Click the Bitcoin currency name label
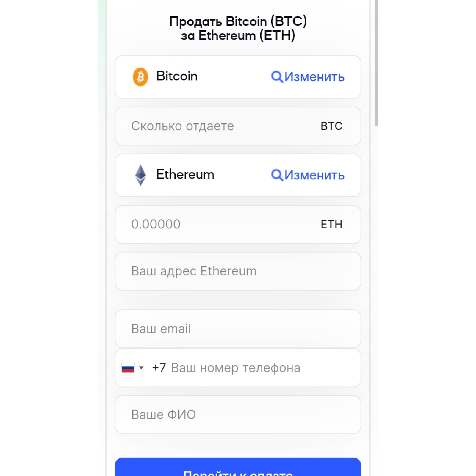Image resolution: width=476 pixels, height=476 pixels. (x=177, y=76)
